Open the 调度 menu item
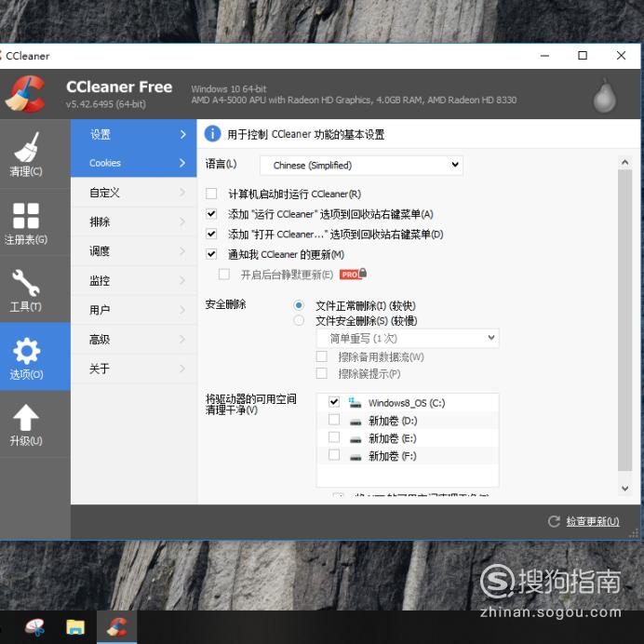Image resolution: width=644 pixels, height=644 pixels. tap(133, 251)
